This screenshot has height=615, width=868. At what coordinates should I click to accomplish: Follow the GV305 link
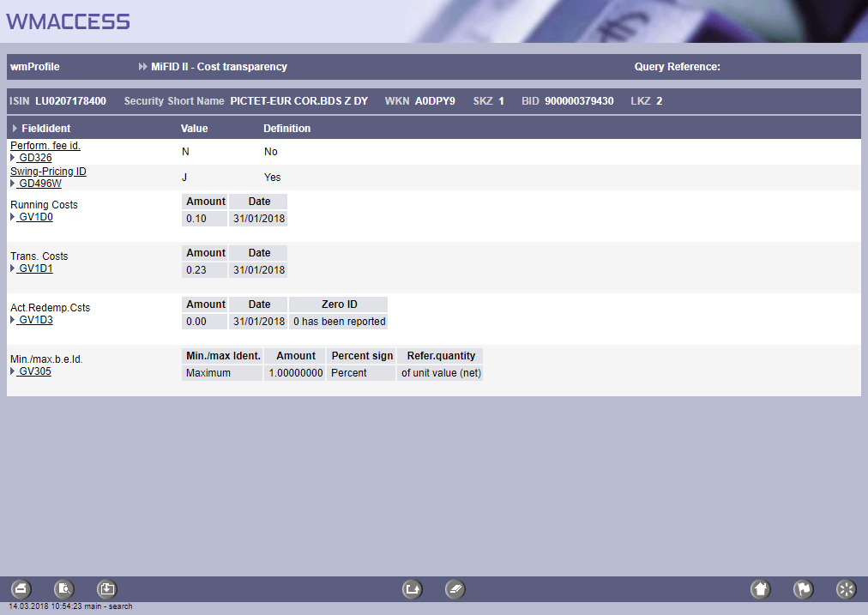(x=34, y=371)
